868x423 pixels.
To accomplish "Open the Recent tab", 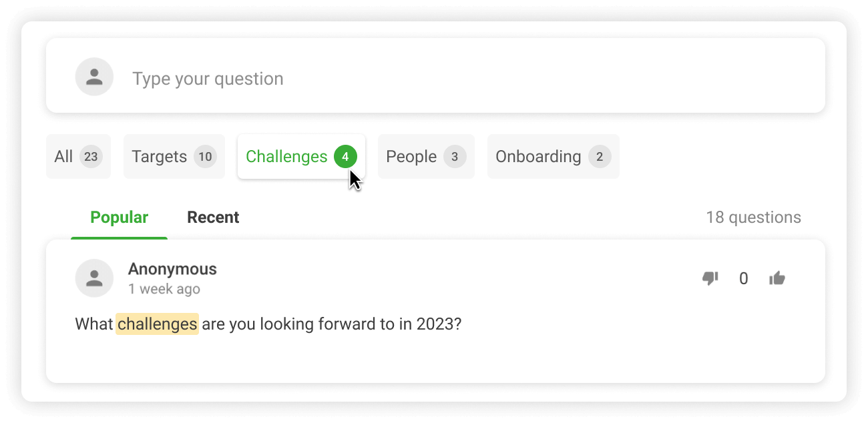I will point(213,218).
